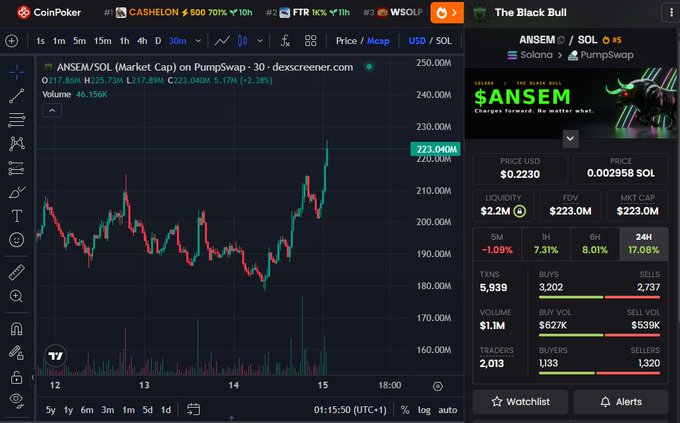Screen dimensions: 680x423
Task: Collapse the chart legend chevron
Action: pos(52,111)
